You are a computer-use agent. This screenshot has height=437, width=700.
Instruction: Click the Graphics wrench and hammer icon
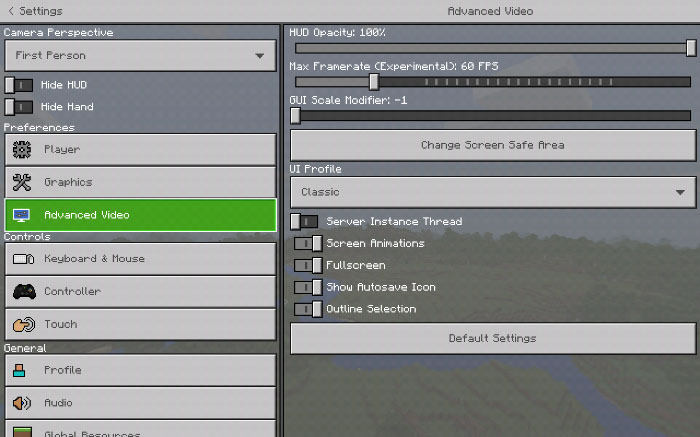[21, 182]
